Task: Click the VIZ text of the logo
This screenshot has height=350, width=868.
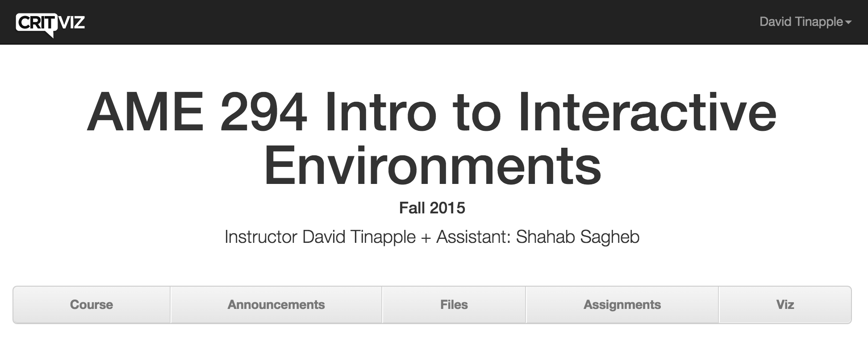Action: coord(72,22)
